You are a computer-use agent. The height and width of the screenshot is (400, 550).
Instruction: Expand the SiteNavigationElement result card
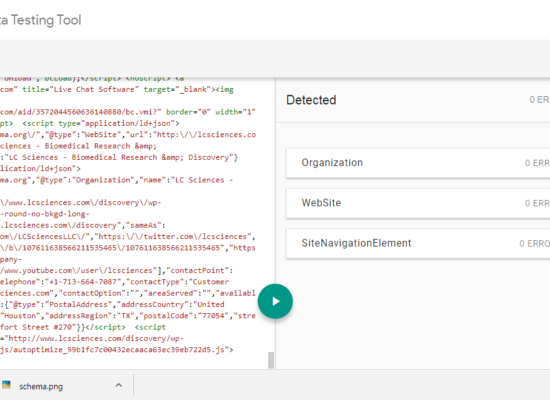coord(418,244)
